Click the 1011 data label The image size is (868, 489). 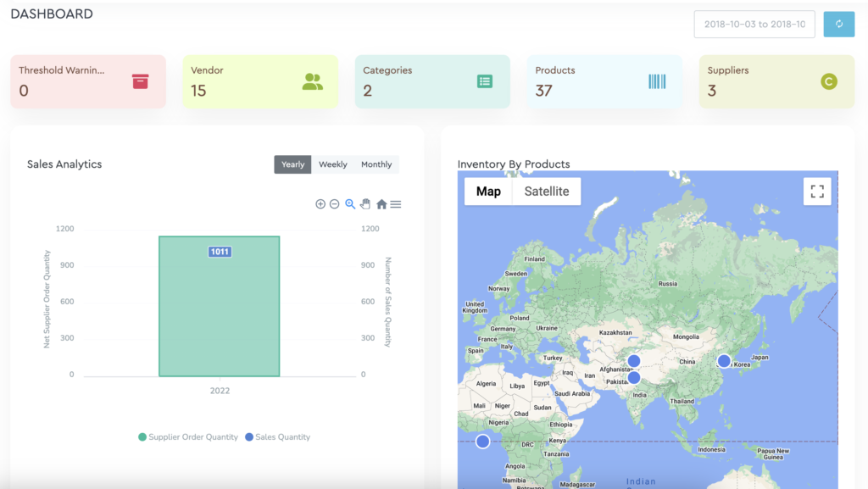click(220, 252)
